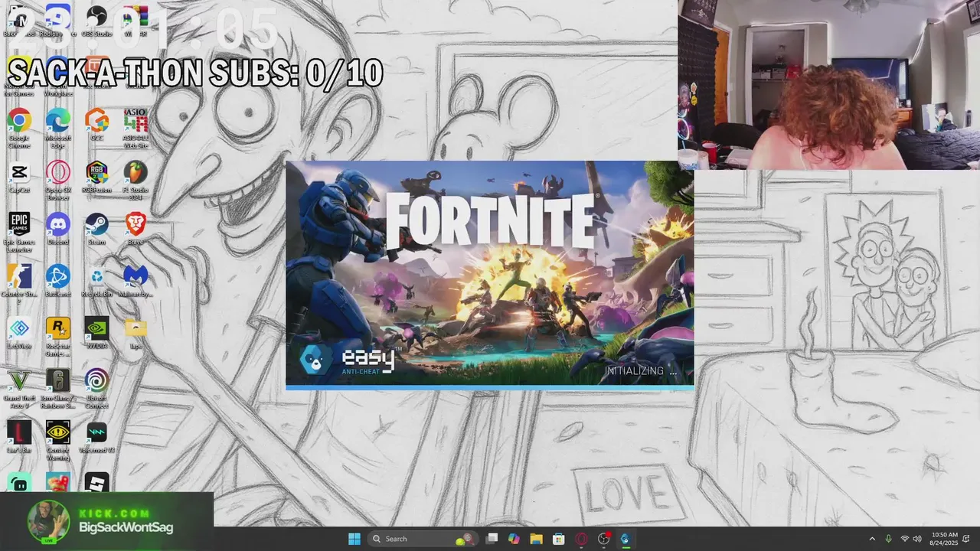The width and height of the screenshot is (980, 551).
Task: Launch Discord from the desktop
Action: pyautogui.click(x=58, y=229)
